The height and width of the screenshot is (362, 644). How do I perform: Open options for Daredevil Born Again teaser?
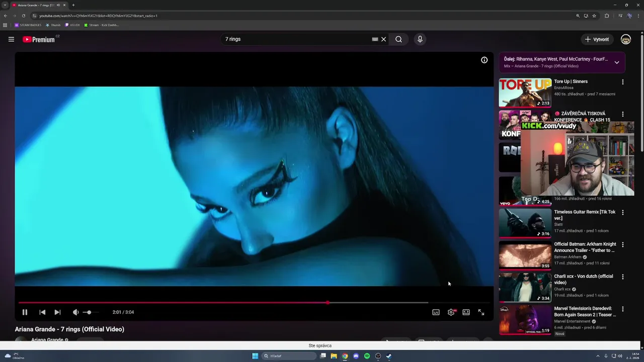[x=622, y=309]
